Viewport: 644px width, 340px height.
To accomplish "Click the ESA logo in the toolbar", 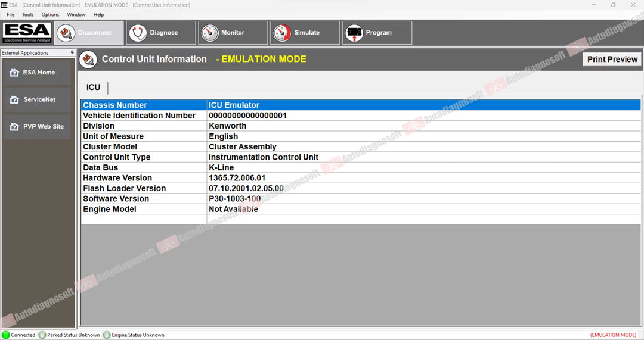I will 27,33.
